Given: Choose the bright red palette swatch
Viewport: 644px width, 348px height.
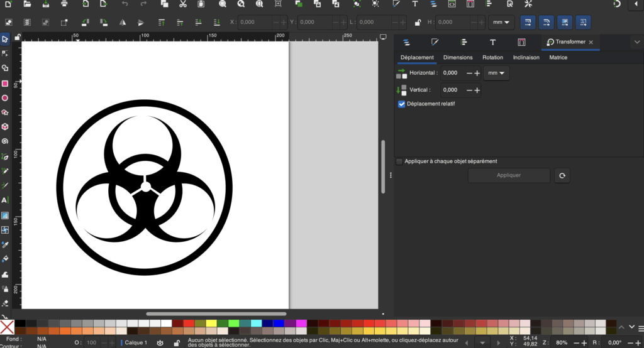Looking at the screenshot, I should (x=189, y=324).
